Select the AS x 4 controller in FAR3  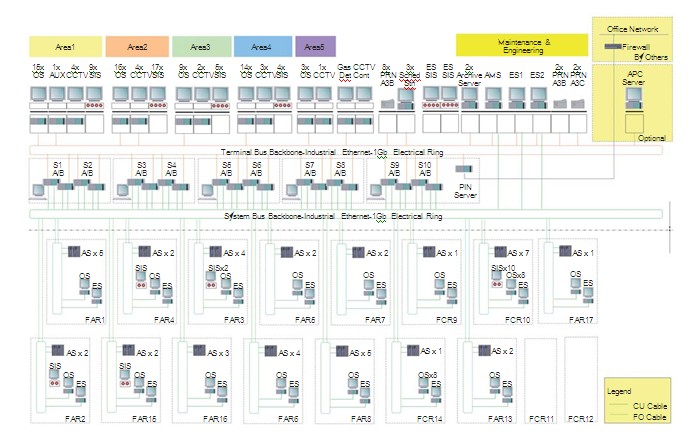[214, 252]
